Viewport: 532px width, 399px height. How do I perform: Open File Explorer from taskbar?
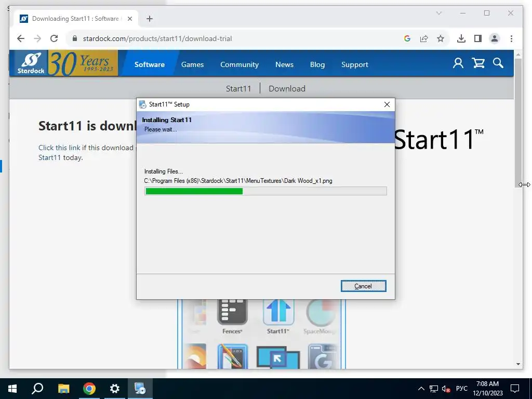[x=63, y=389]
